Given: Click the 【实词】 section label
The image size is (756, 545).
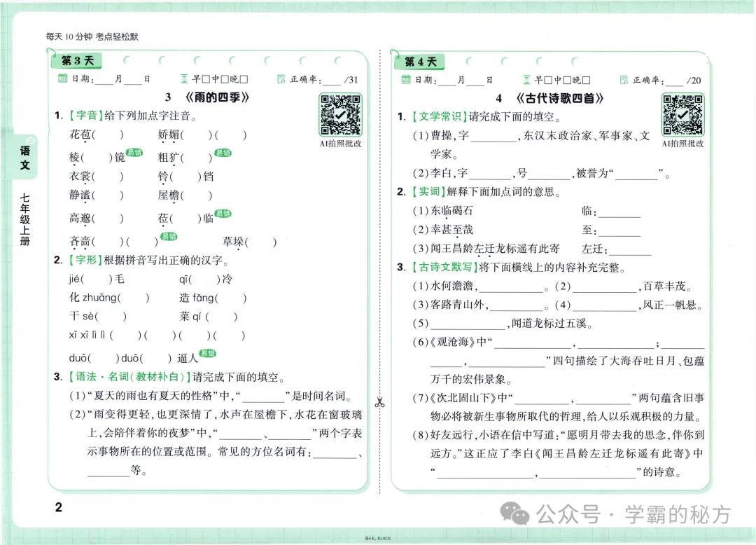Looking at the screenshot, I should [427, 192].
